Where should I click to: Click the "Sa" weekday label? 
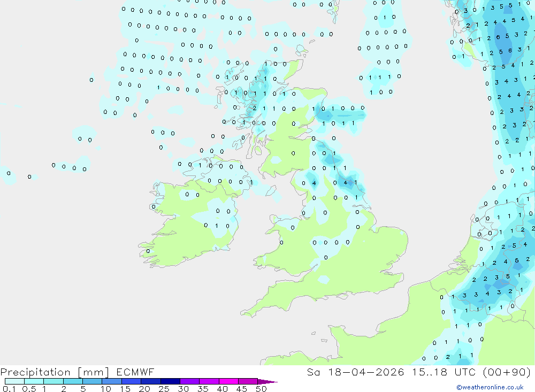click(314, 372)
